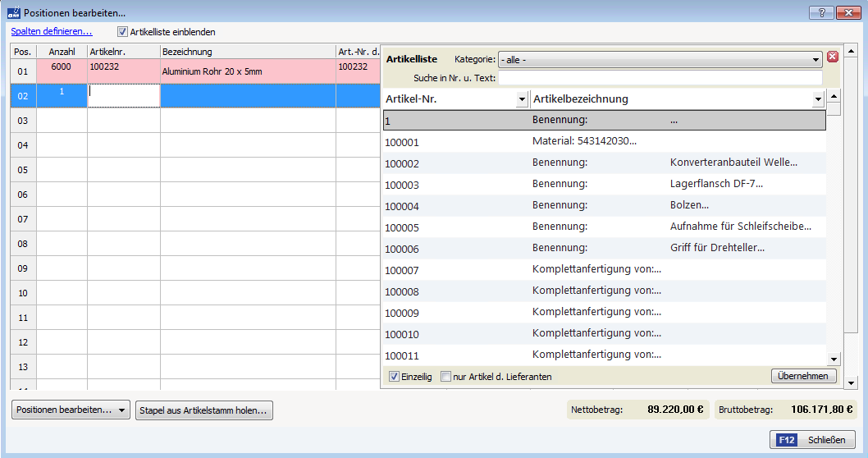
Task: Click the article list scroll down arrow
Action: click(x=834, y=359)
